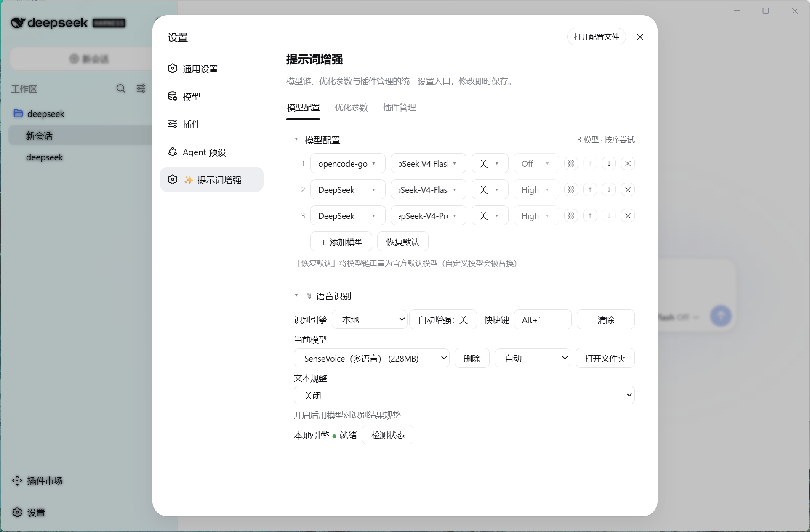Screen dimensions: 810x532
Task: Open row 2 DeepSeek-V4-Flash model dropdown
Action: [428, 190]
